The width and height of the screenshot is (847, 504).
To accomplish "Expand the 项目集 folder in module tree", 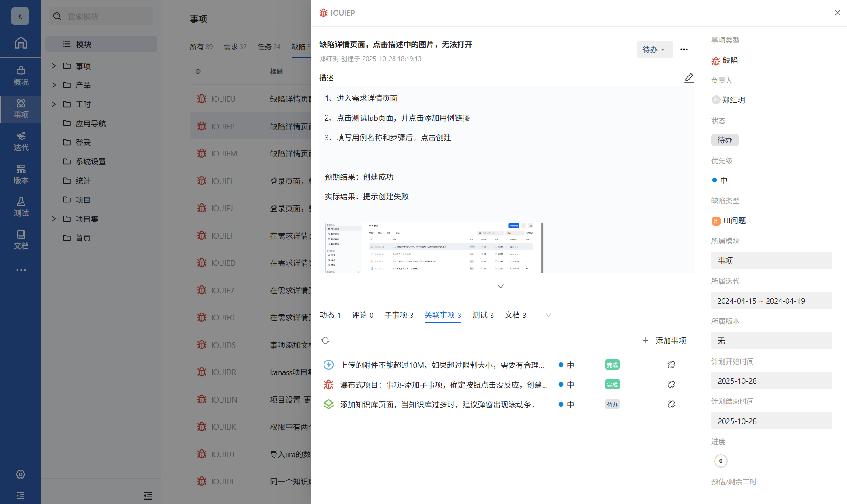I will tap(54, 219).
